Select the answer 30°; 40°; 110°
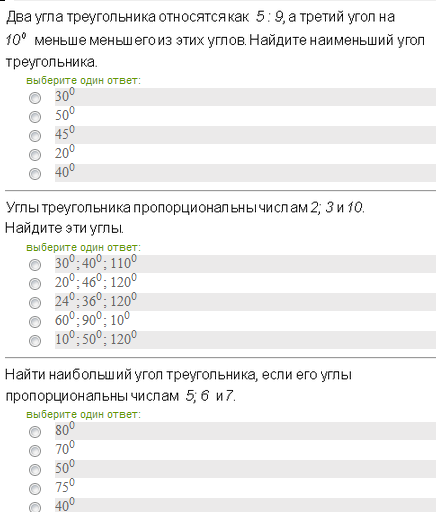This screenshot has height=514, width=436. [35, 265]
